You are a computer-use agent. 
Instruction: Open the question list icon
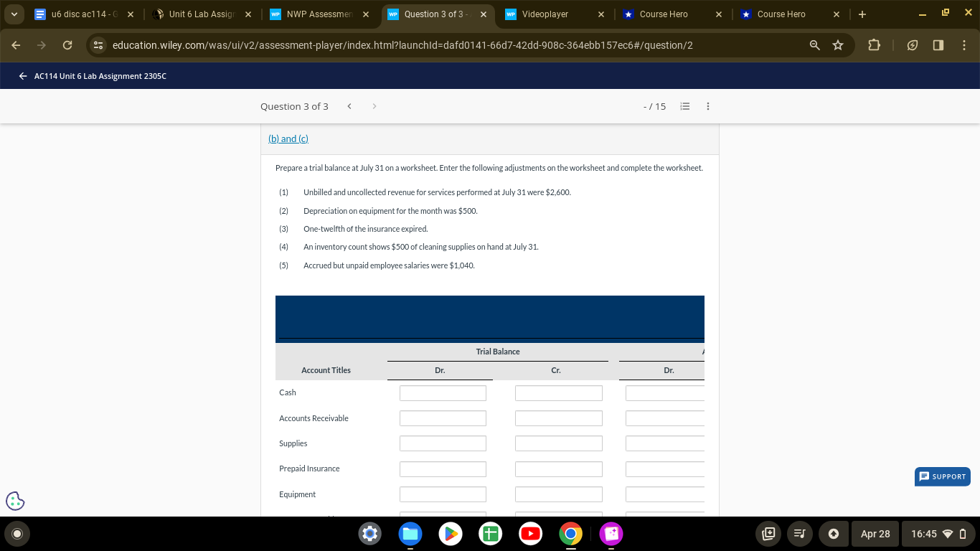[685, 106]
